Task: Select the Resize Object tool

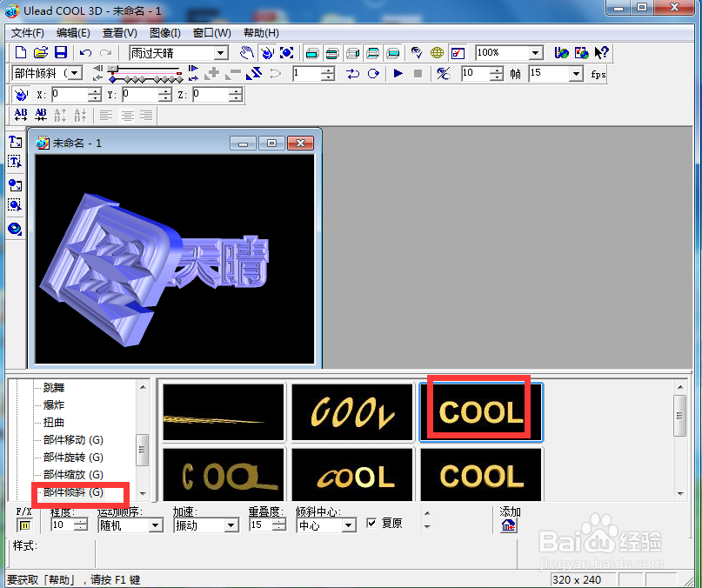Action: [287, 53]
